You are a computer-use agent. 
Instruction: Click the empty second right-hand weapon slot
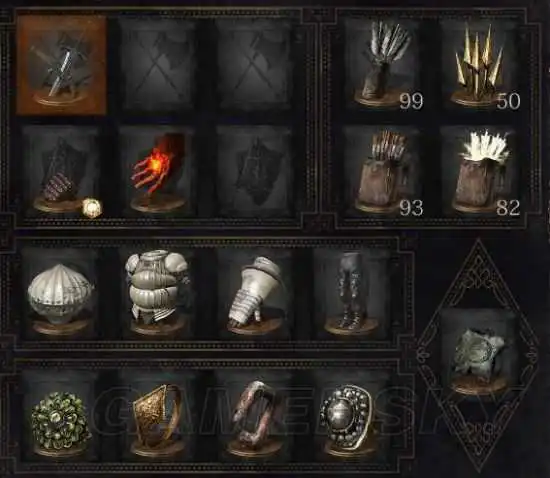[156, 65]
